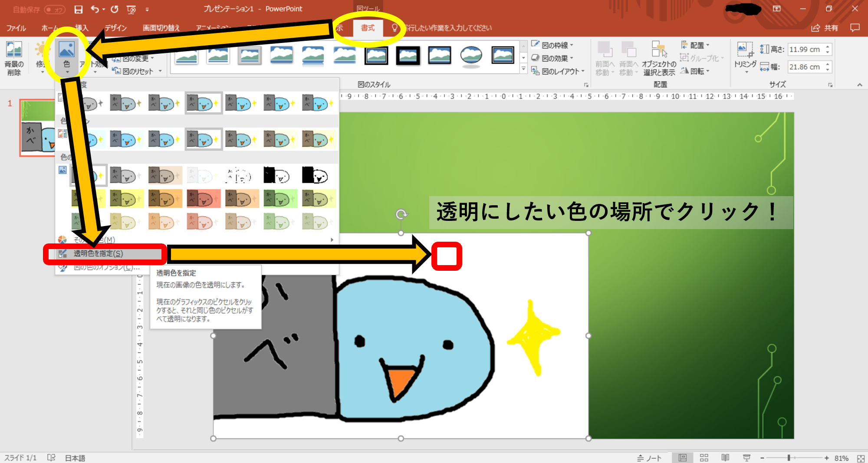Screen dimensions: 868x463
Task: Open 図のレイアウト picture layout dropdown
Action: 558,71
